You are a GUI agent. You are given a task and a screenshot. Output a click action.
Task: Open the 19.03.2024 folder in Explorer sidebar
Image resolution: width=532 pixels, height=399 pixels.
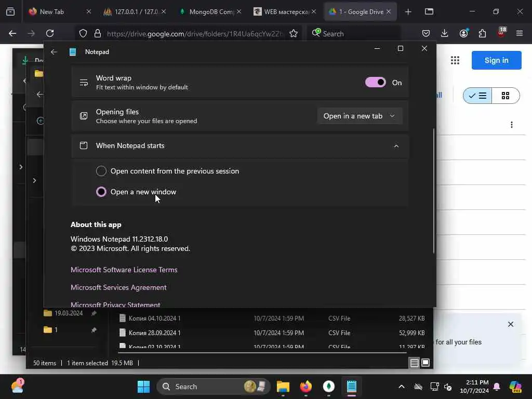coord(69,313)
